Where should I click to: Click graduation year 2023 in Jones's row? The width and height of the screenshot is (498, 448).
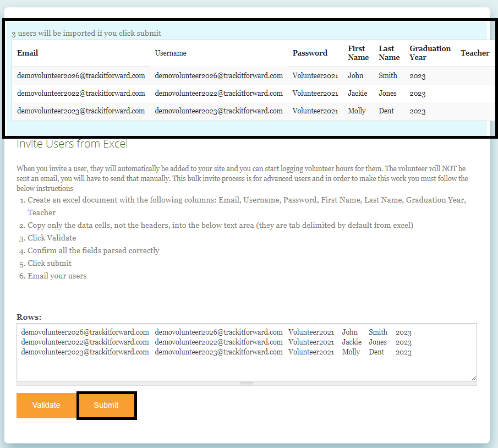tap(417, 94)
